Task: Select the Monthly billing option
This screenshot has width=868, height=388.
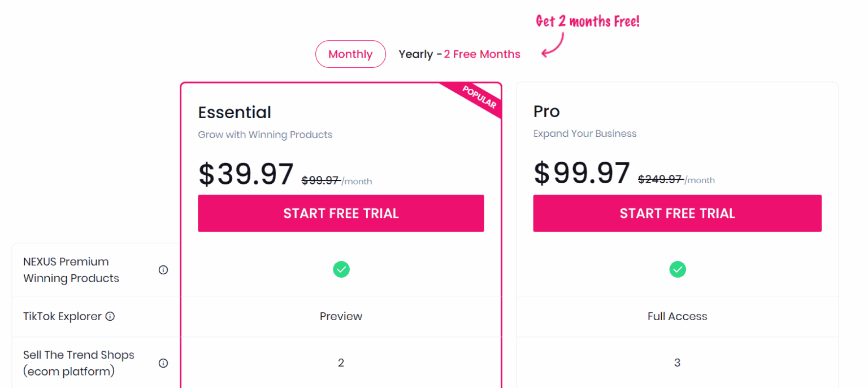Action: [350, 54]
